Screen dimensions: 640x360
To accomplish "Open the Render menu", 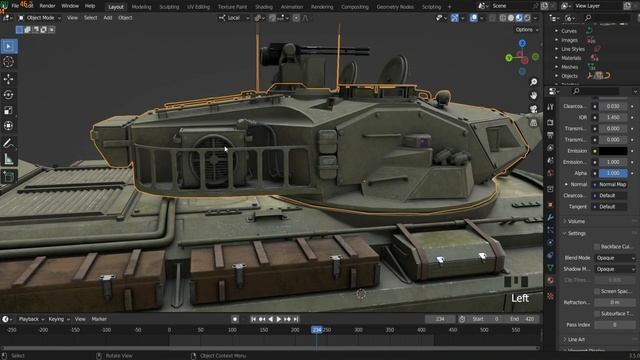I will point(47,6).
